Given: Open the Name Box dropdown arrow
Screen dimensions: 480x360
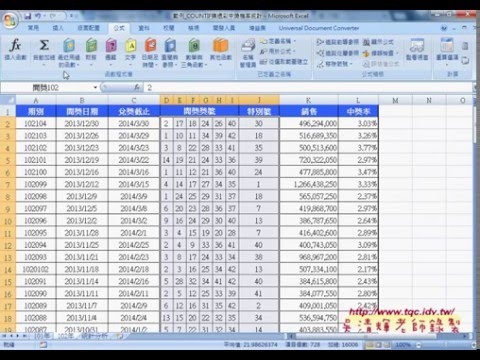Looking at the screenshot, I should pos(95,87).
